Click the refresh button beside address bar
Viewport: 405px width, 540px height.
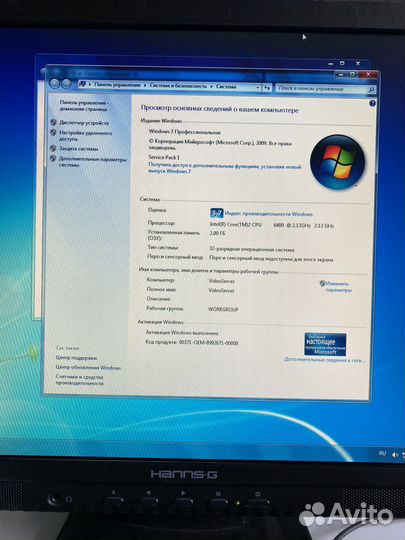point(267,88)
